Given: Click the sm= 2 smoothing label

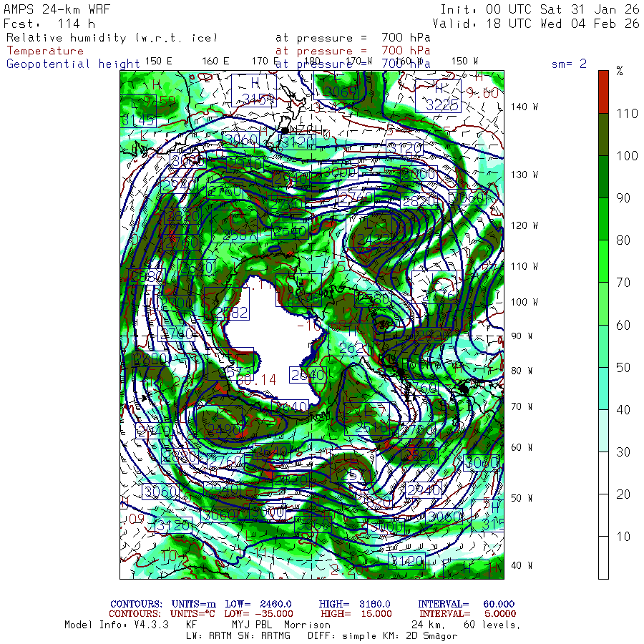Looking at the screenshot, I should tap(569, 64).
